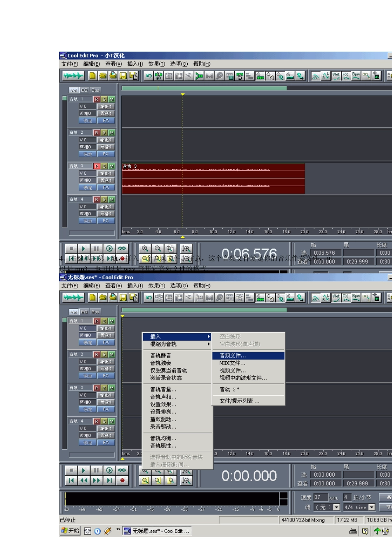This screenshot has width=392, height=555.
Task: Choose 视频文件... in the insert submenu
Action: pyautogui.click(x=248, y=370)
